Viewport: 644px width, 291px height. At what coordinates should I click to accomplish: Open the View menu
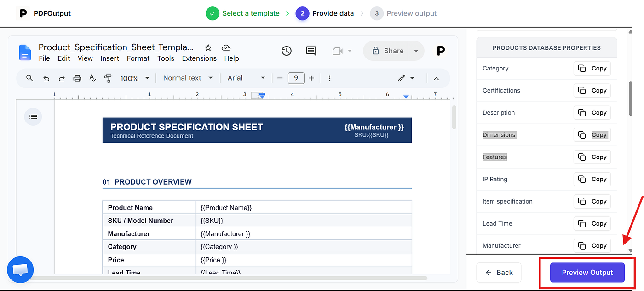point(85,58)
